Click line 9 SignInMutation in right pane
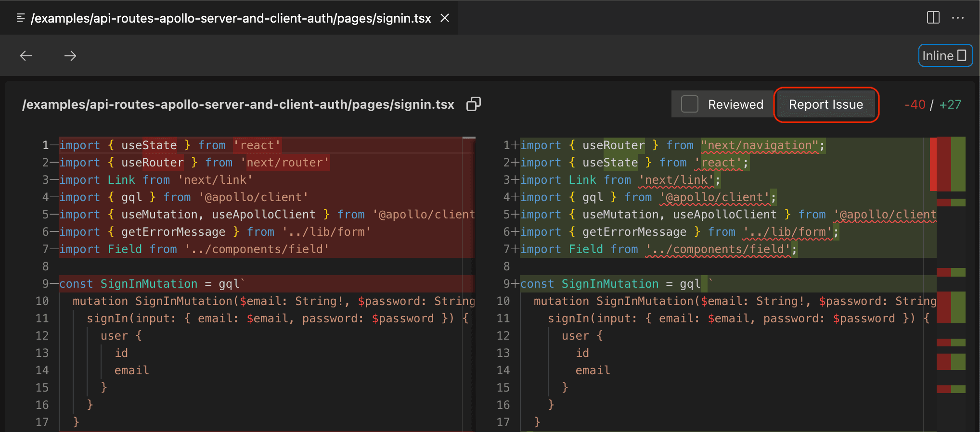Viewport: 980px width, 432px height. 609,284
